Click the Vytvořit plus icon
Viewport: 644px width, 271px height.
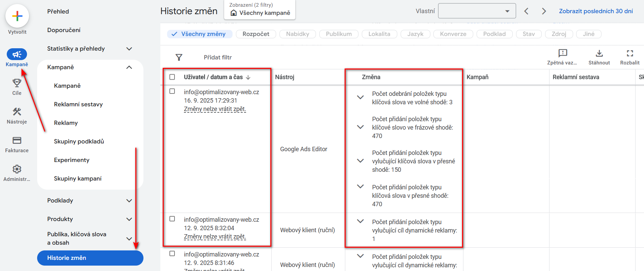coord(17,16)
